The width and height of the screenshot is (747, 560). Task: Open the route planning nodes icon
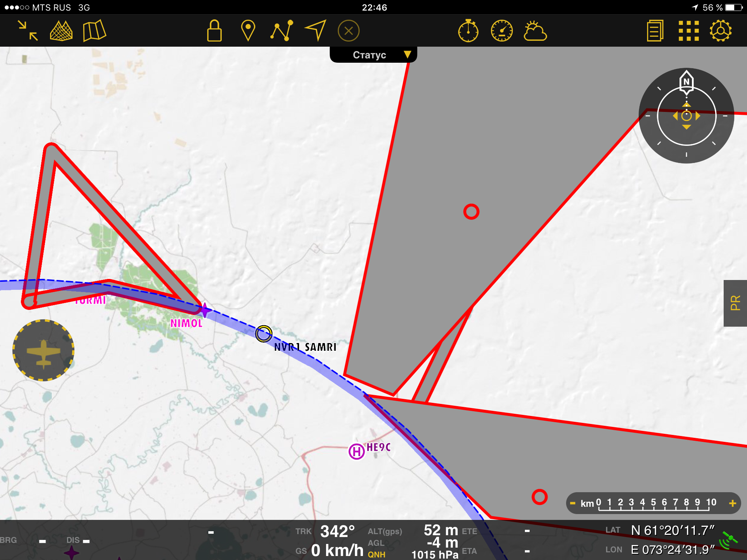[x=282, y=31]
